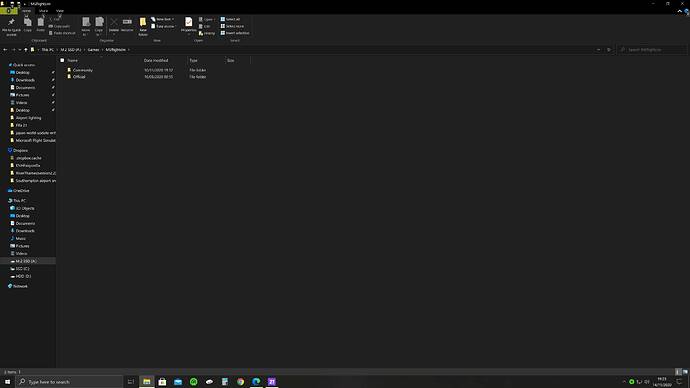Click Select all in the ribbon

[231, 19]
